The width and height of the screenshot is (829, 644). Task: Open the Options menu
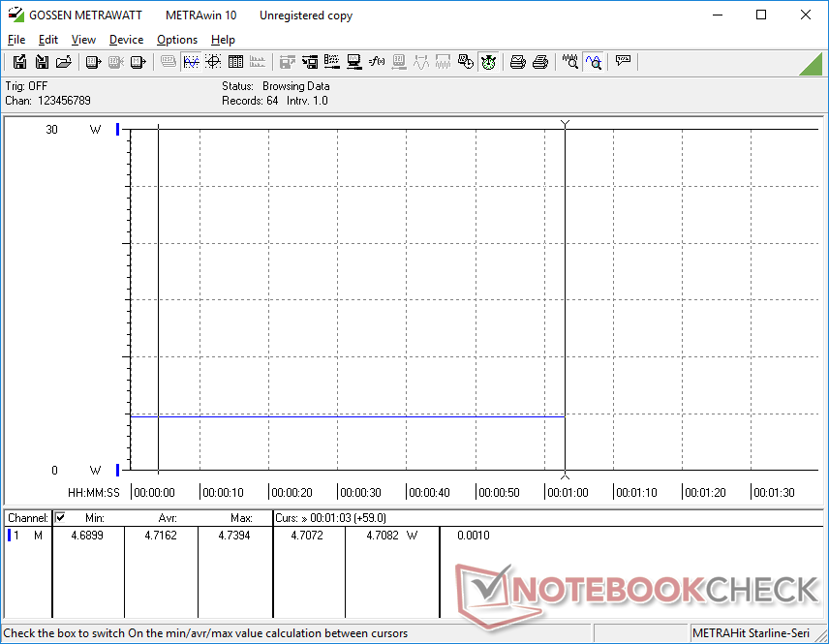tap(177, 40)
